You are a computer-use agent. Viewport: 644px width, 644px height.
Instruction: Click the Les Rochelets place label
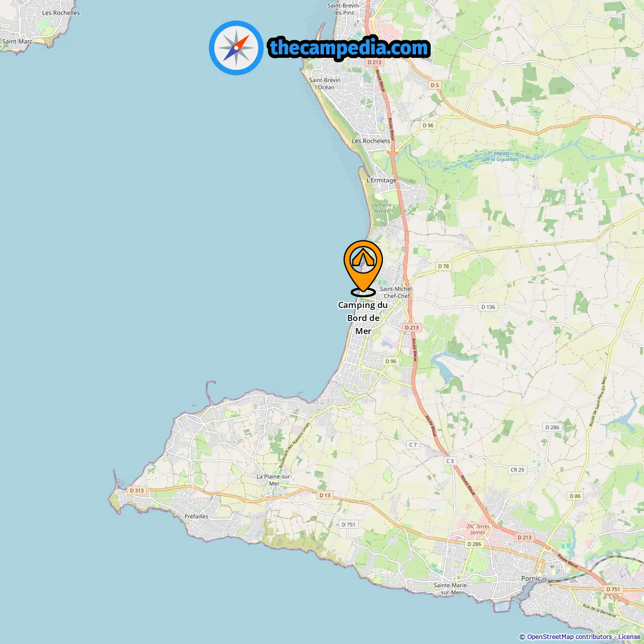[x=371, y=141]
